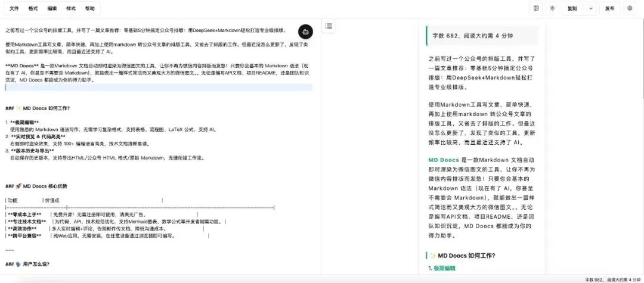Click the green MD Doocs text in preview
Screen dimensions: 644x283
click(x=444, y=160)
